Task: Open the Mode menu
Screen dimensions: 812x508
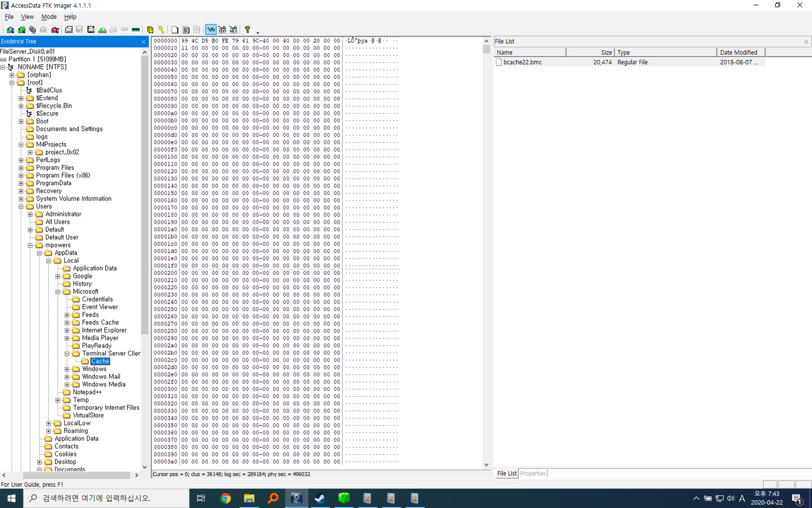Action: tap(49, 17)
